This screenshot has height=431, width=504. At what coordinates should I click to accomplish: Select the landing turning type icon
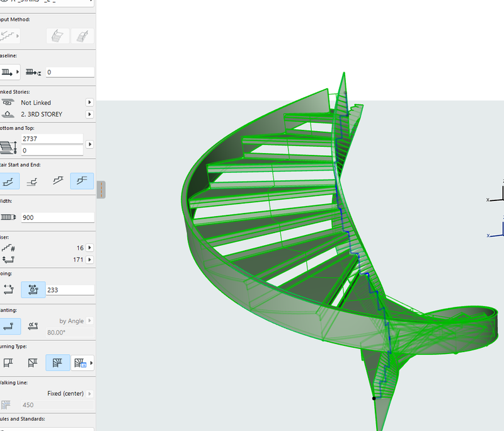coord(8,363)
